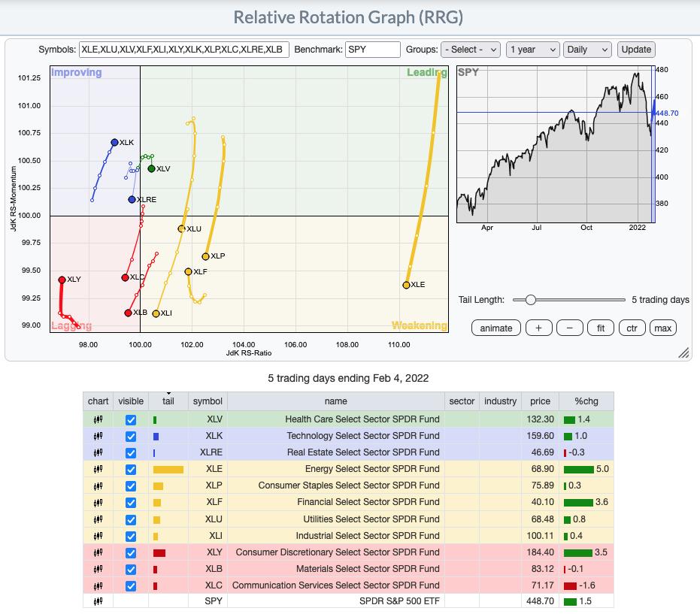Viewport: 700px width, 614px height.
Task: Sort table by name column header
Action: [x=335, y=401]
